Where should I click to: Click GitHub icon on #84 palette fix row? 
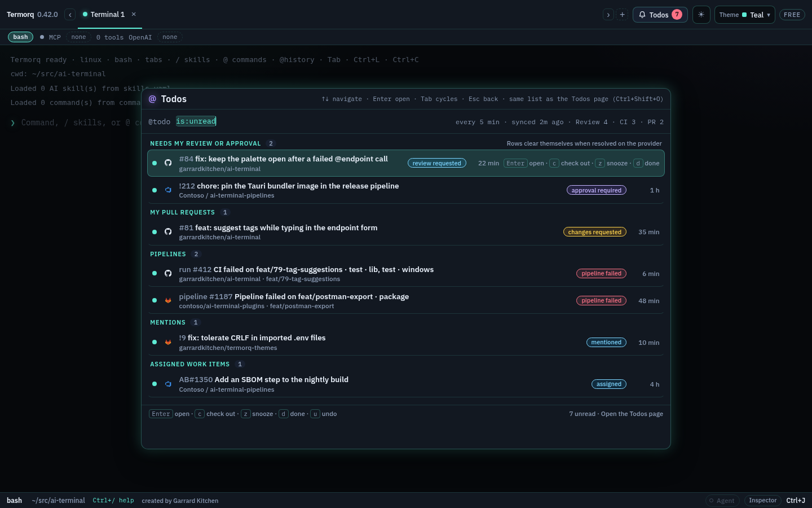pos(168,163)
